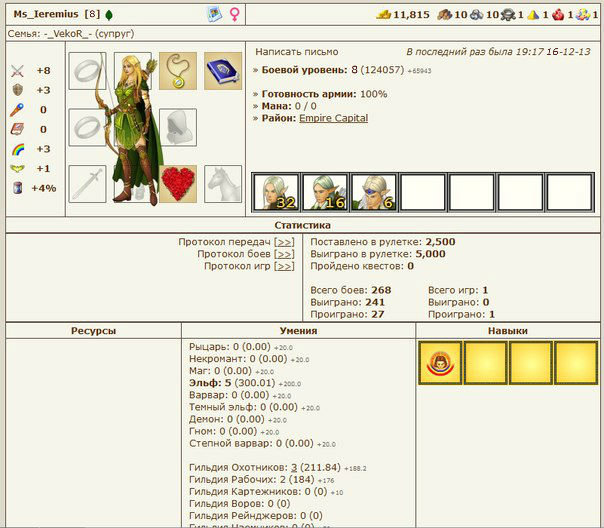Image resolution: width=604 pixels, height=528 pixels.
Task: Select the upper empty ring slot
Action: tap(87, 71)
